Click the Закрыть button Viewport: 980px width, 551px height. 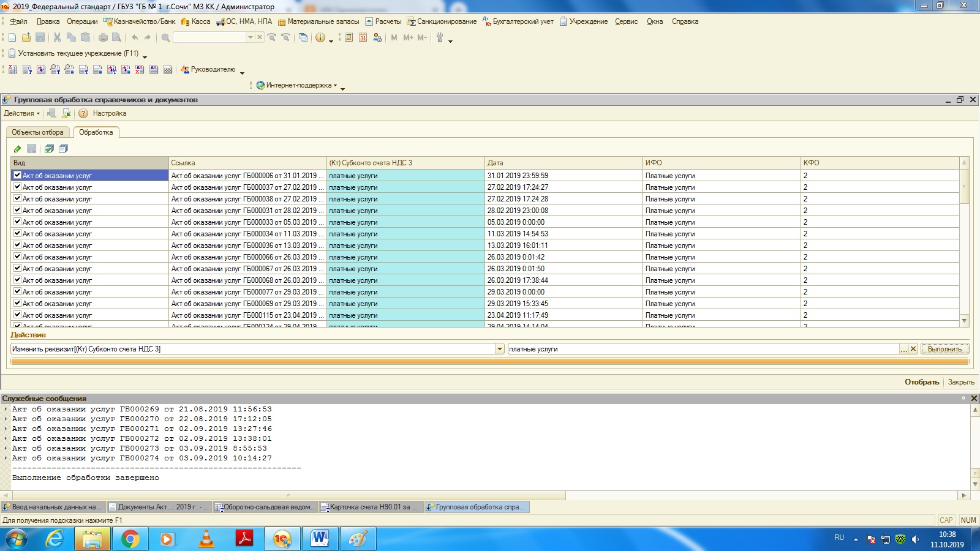point(961,382)
